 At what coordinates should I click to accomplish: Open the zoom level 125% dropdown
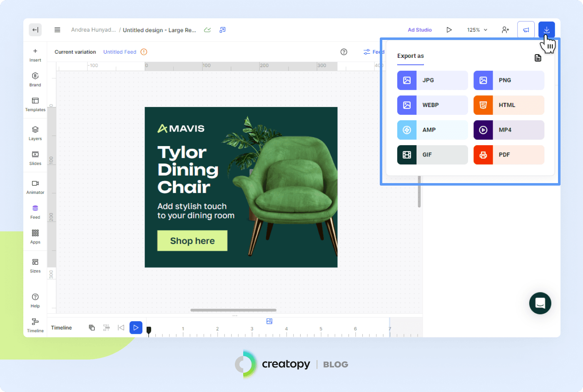coord(477,30)
